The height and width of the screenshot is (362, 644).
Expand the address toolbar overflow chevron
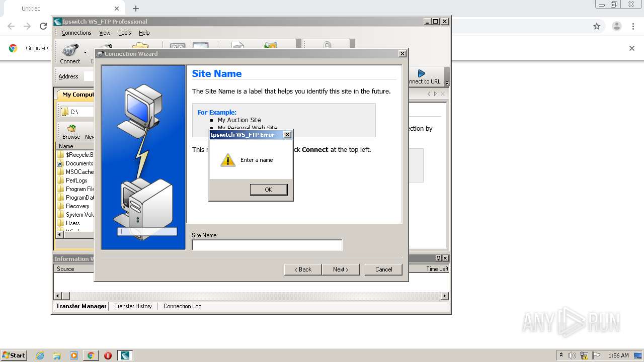click(x=447, y=83)
